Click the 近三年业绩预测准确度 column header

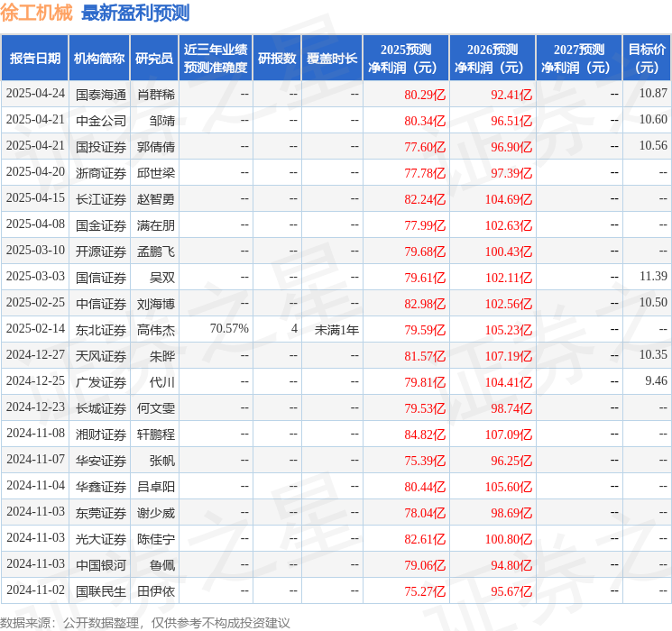pos(216,59)
